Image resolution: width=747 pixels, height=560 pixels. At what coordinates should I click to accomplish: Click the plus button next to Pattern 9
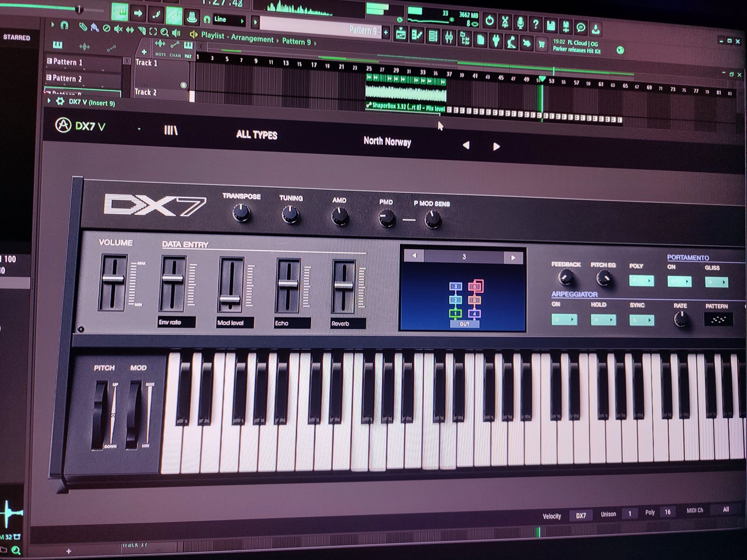(x=385, y=32)
